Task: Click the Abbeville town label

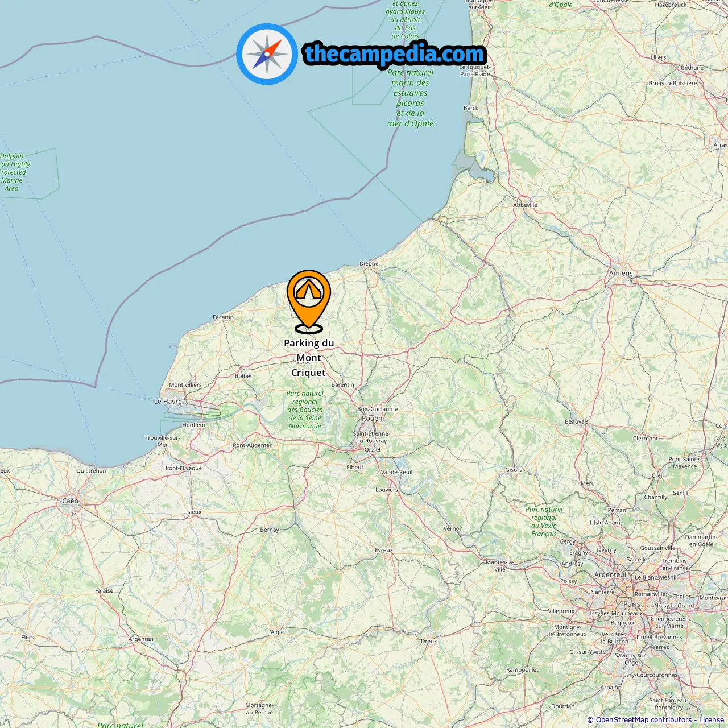Action: point(525,205)
